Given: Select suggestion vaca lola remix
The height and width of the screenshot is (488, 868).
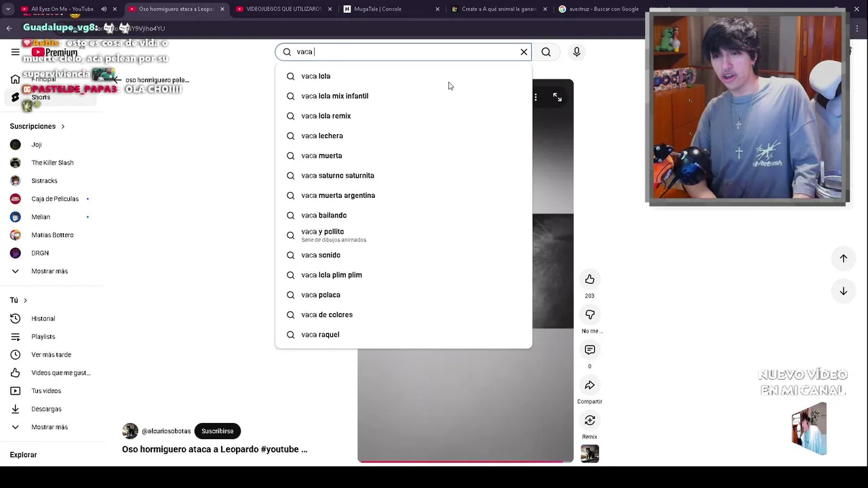Looking at the screenshot, I should (x=403, y=116).
